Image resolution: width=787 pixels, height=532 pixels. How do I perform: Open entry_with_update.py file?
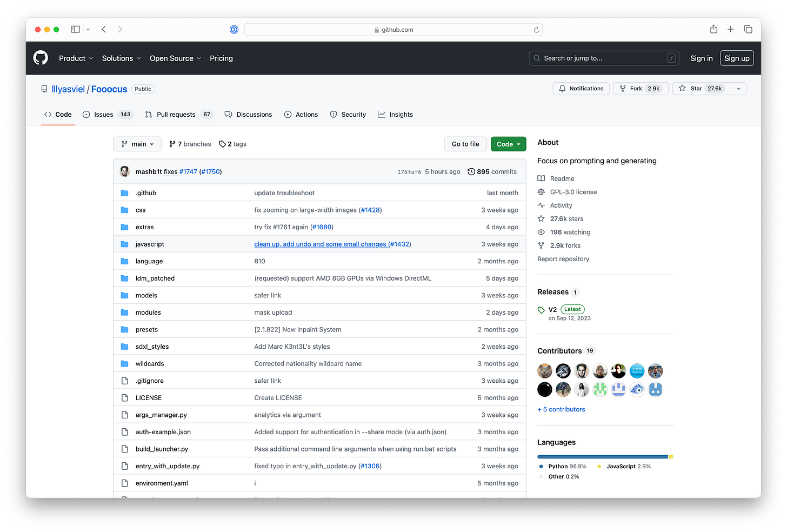tap(168, 466)
